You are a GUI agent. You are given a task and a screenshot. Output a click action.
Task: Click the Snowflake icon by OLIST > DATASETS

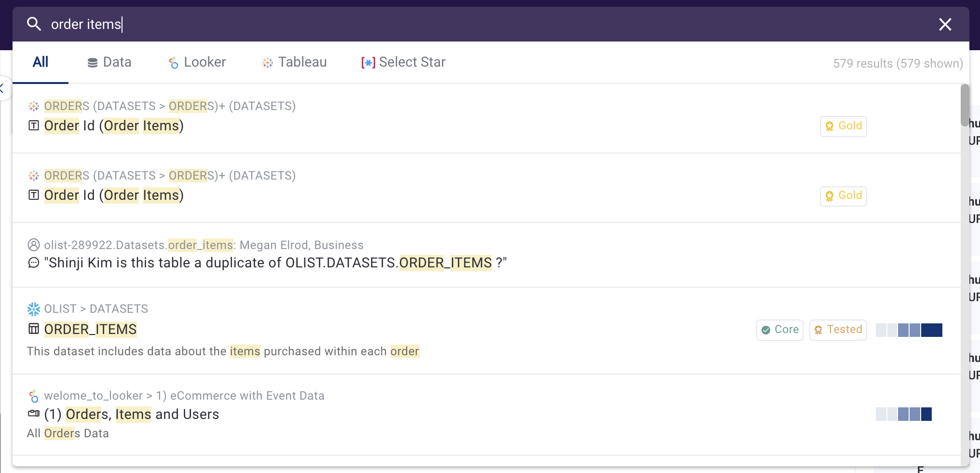34,309
